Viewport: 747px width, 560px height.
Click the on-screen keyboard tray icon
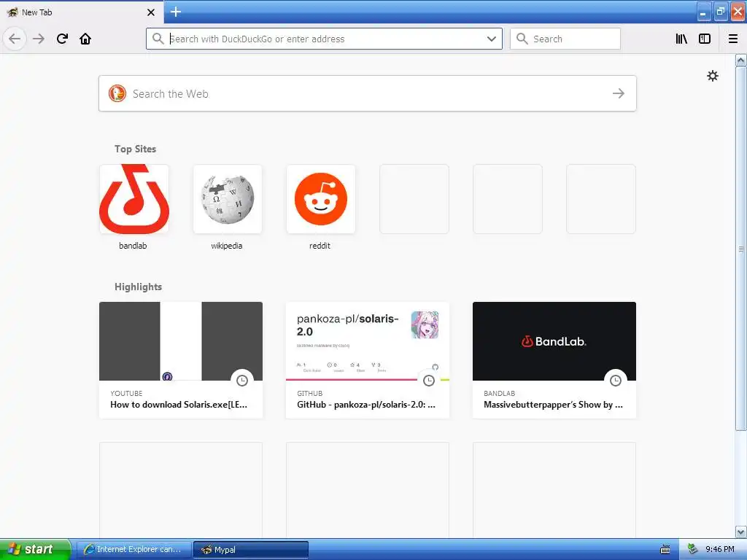tap(665, 549)
